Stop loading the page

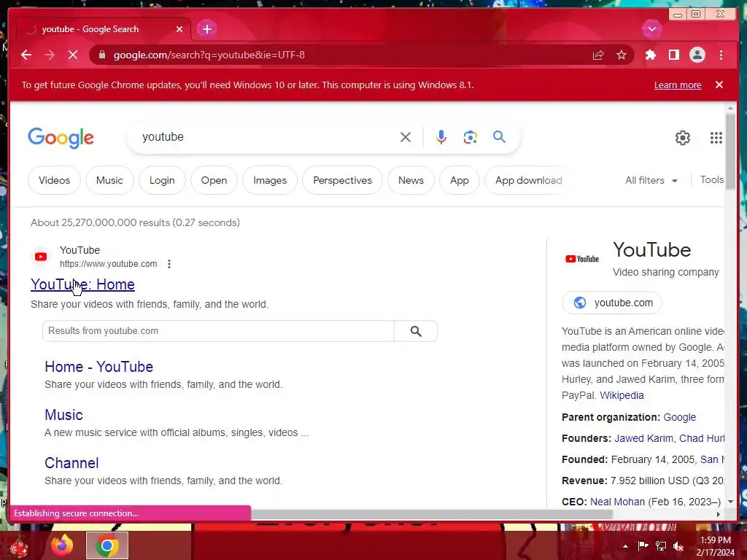73,55
